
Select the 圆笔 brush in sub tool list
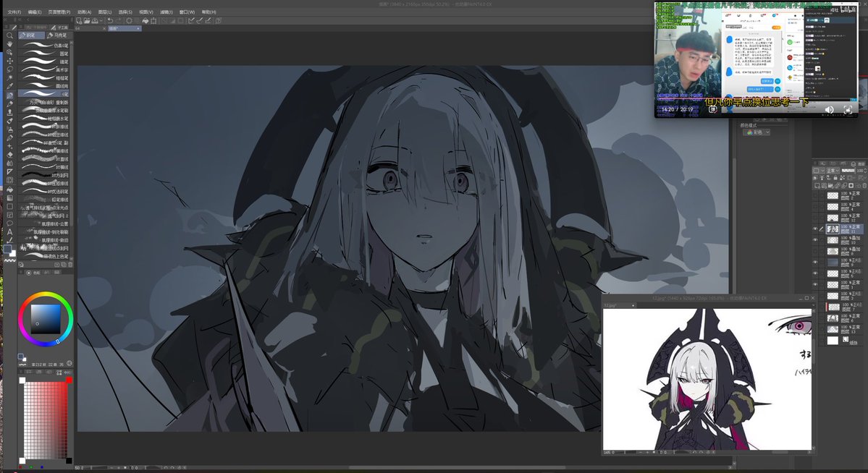(x=44, y=53)
